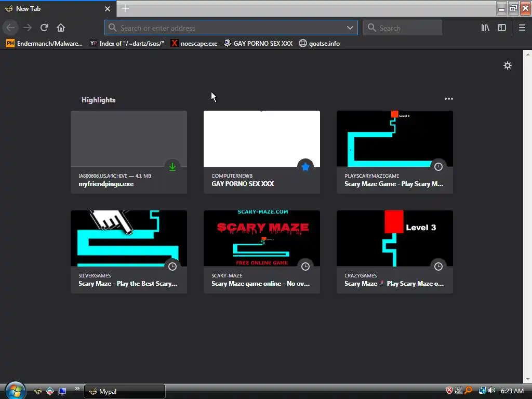This screenshot has height=399, width=532.
Task: Reload the current page
Action: click(44, 28)
